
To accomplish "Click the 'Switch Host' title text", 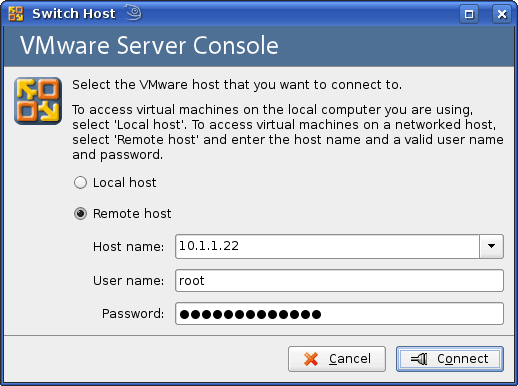I will click(x=74, y=14).
